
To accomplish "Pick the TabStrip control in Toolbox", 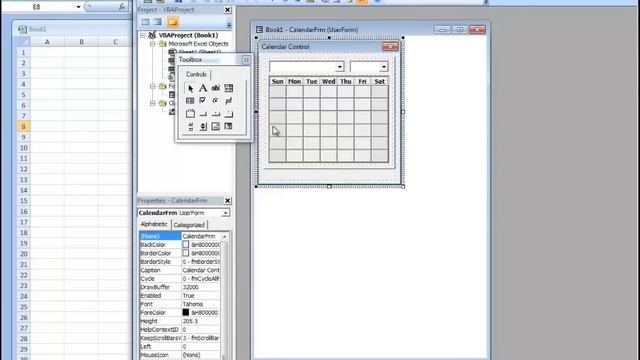I will (x=216, y=114).
